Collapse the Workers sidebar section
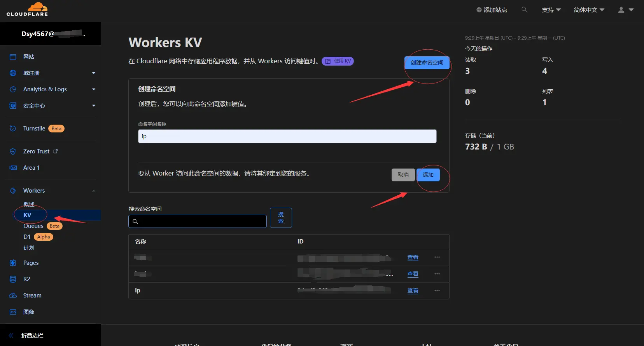Screen dimensions: 644x346 (93, 191)
